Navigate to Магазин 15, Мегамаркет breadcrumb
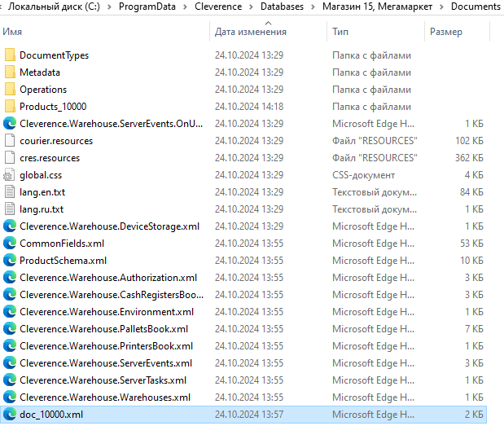 point(377,7)
